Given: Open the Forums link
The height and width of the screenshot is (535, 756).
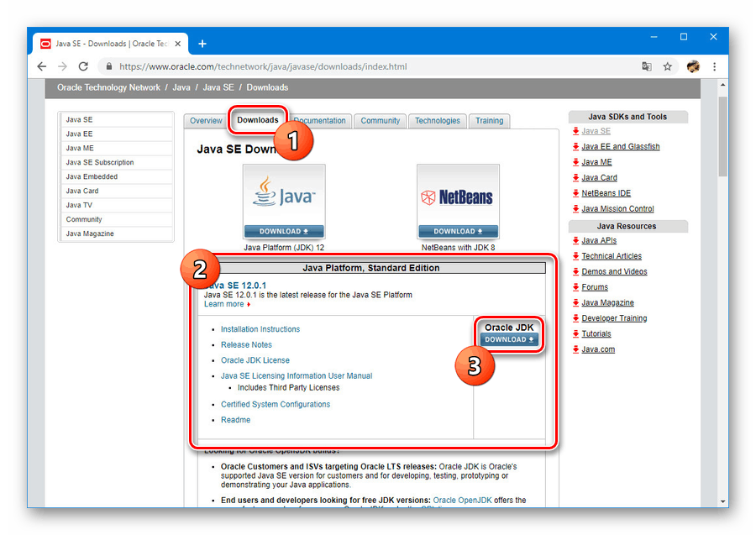Looking at the screenshot, I should pos(595,287).
